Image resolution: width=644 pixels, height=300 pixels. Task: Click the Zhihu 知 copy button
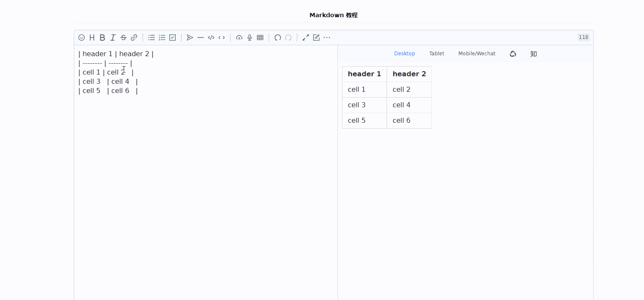tap(533, 54)
